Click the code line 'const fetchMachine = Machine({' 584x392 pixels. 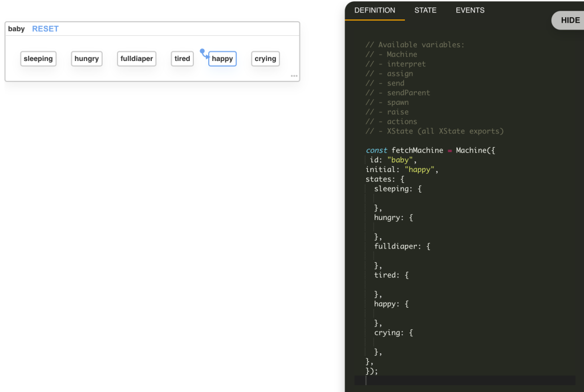[430, 150]
